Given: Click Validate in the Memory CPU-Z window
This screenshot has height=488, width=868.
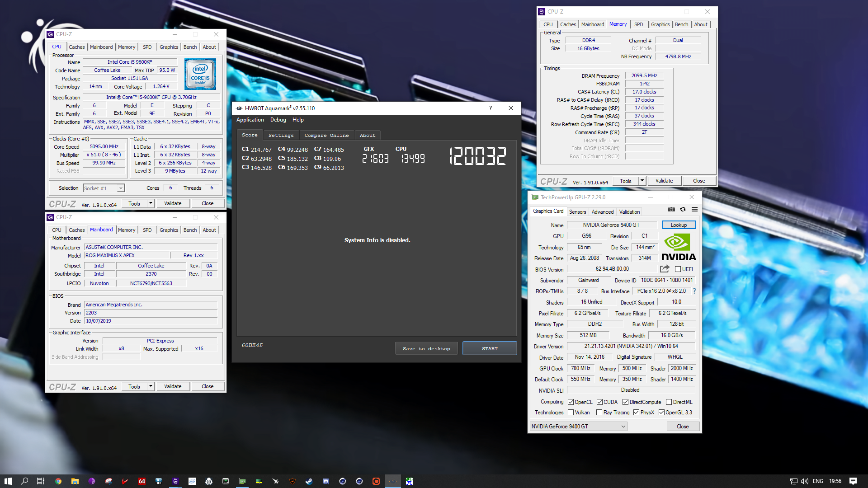Looking at the screenshot, I should coord(664,181).
